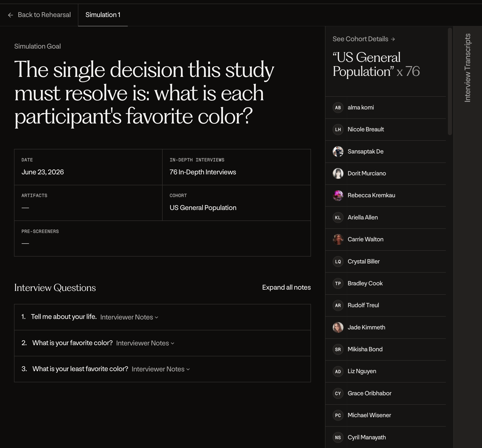Select Liz Nguyen's AD avatar

338,372
